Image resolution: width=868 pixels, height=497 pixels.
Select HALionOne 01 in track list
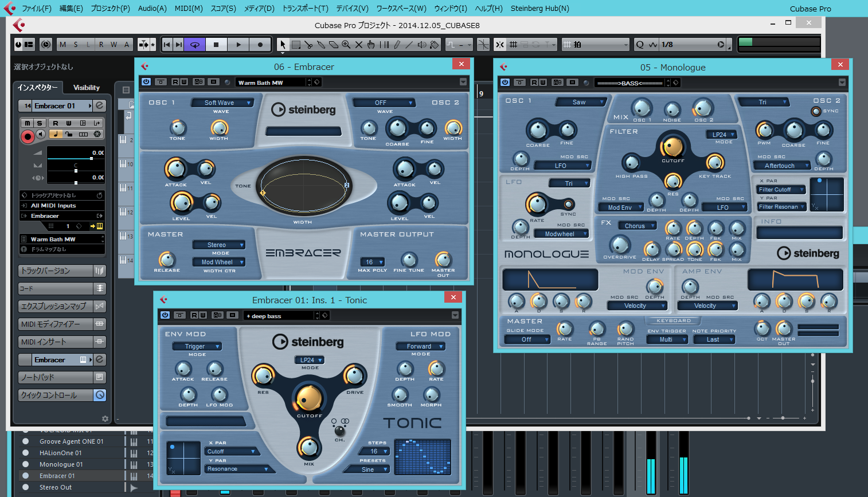(x=61, y=453)
